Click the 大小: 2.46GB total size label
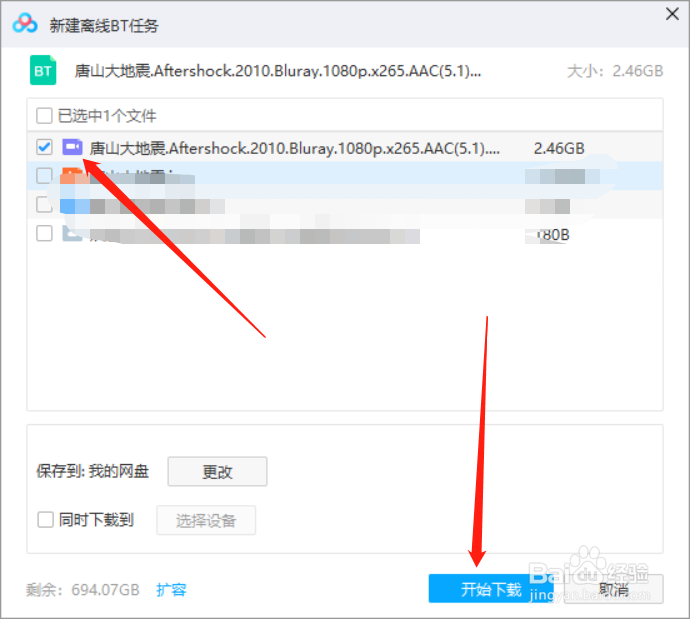 pos(615,71)
